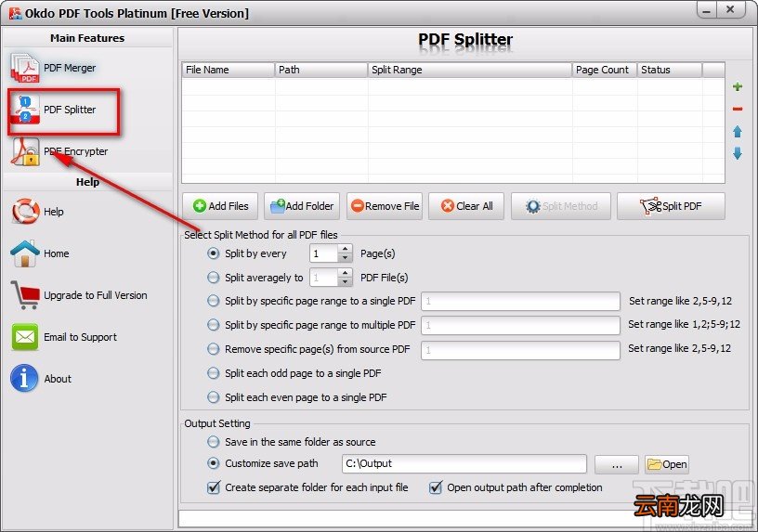Click the Add Files button

point(220,206)
